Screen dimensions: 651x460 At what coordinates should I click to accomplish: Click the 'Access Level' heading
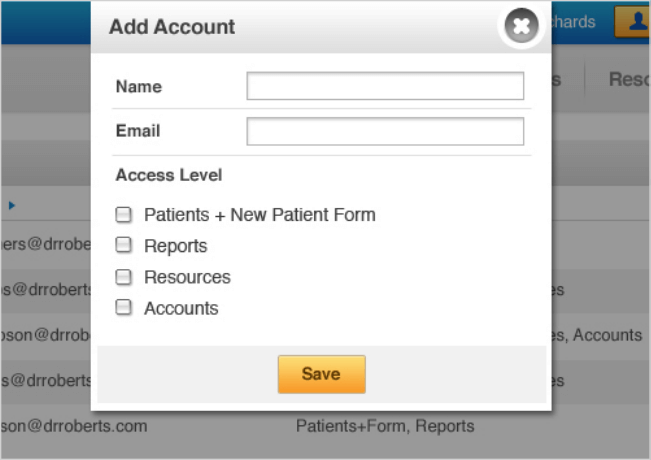click(169, 175)
